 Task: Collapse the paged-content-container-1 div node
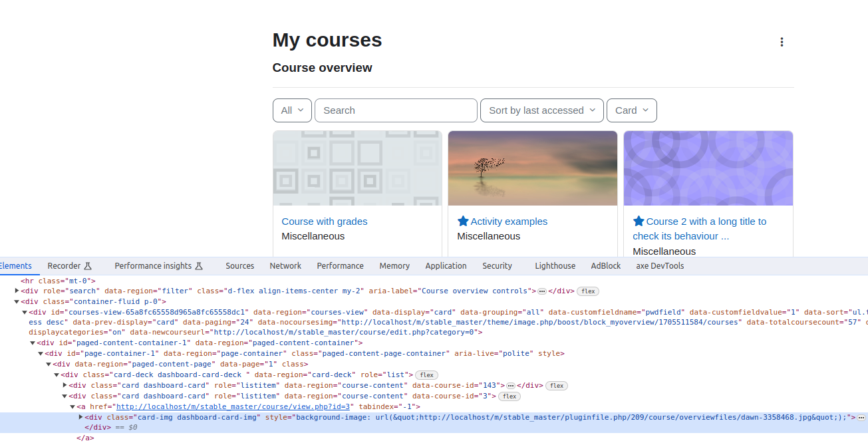pos(33,343)
